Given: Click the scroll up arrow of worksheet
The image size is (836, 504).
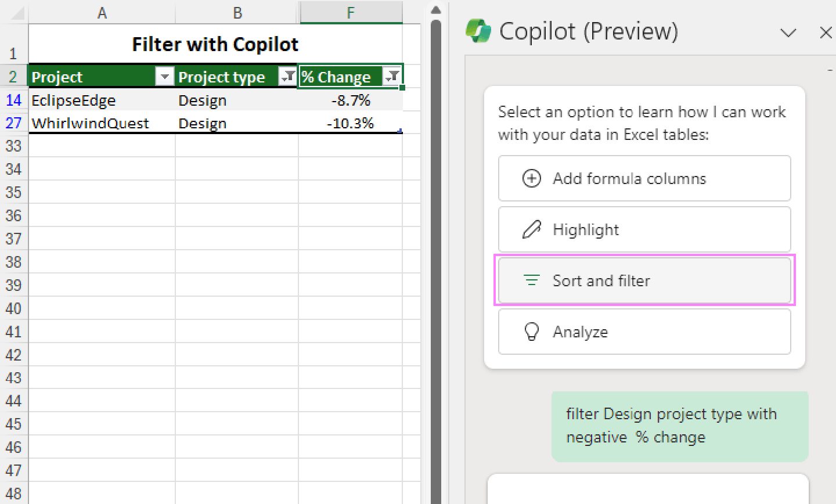Looking at the screenshot, I should pos(436,9).
